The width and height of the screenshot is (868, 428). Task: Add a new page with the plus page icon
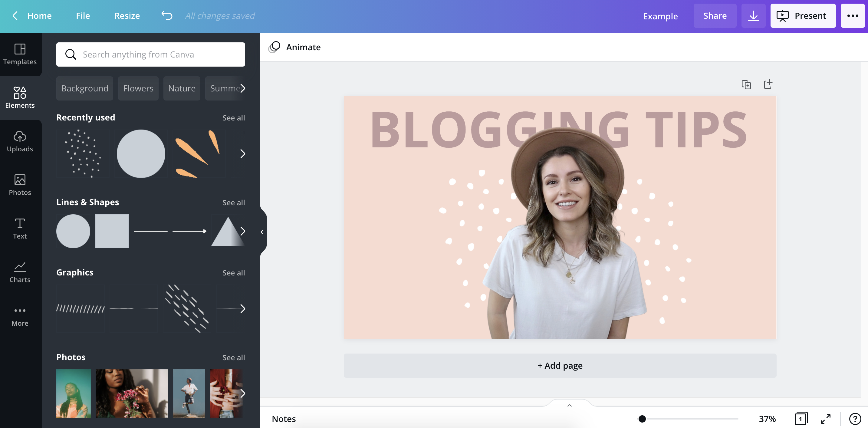click(x=768, y=84)
